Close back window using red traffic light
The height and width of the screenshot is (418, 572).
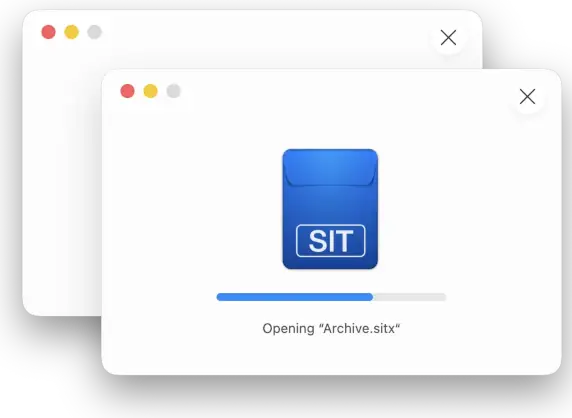click(x=49, y=32)
